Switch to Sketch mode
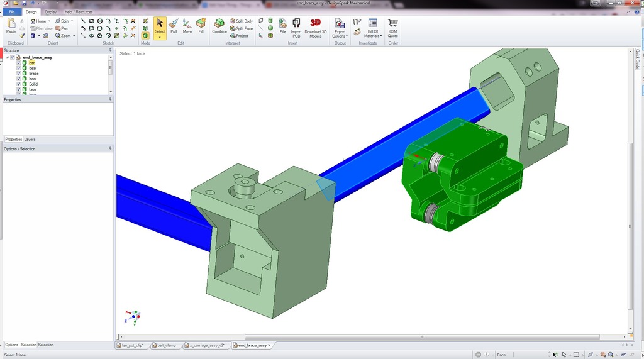The height and width of the screenshot is (359, 644). [145, 21]
